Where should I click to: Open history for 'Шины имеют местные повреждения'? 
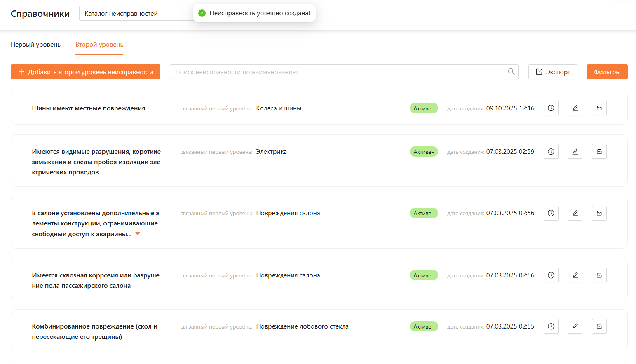tap(551, 108)
